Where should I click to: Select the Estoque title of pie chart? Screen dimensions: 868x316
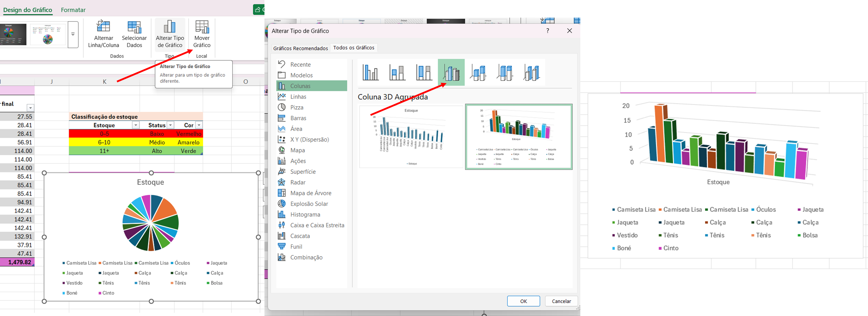150,182
